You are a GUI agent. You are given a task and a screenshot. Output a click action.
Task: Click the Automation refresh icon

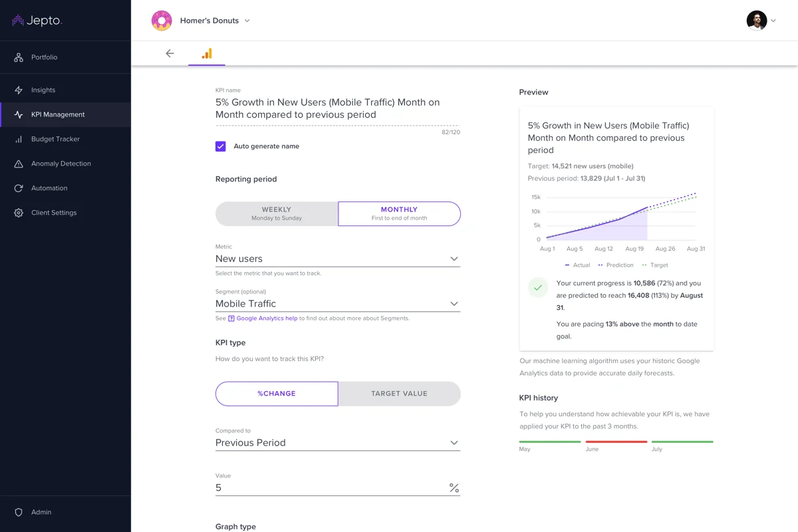click(19, 188)
